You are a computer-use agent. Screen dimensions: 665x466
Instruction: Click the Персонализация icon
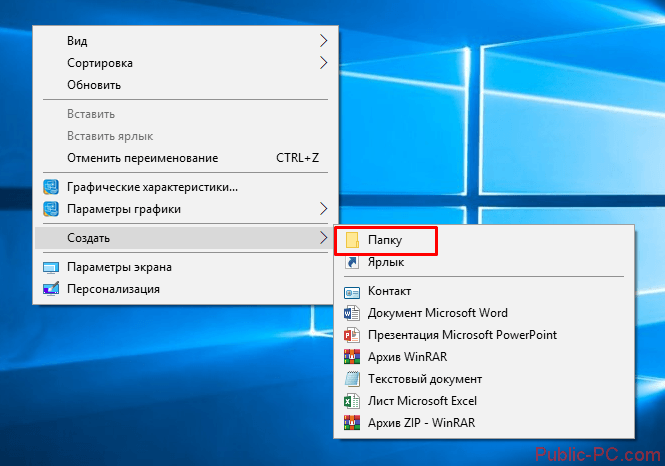(51, 289)
